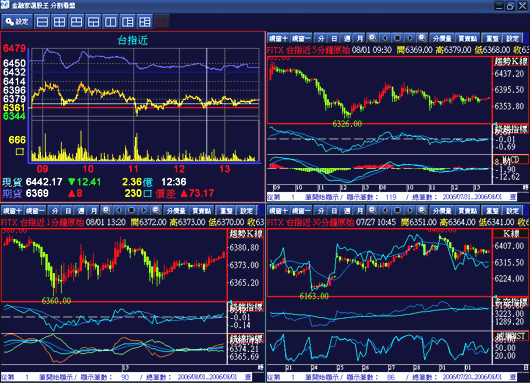The width and height of the screenshot is (530, 385).
Task: Click 視窗一 in the 5-minute chart toolbar
Action: (x=301, y=38)
